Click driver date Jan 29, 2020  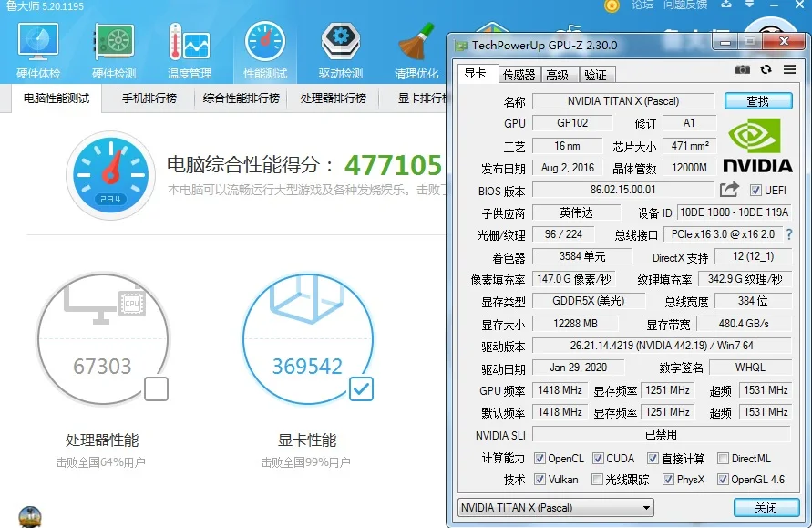(578, 368)
